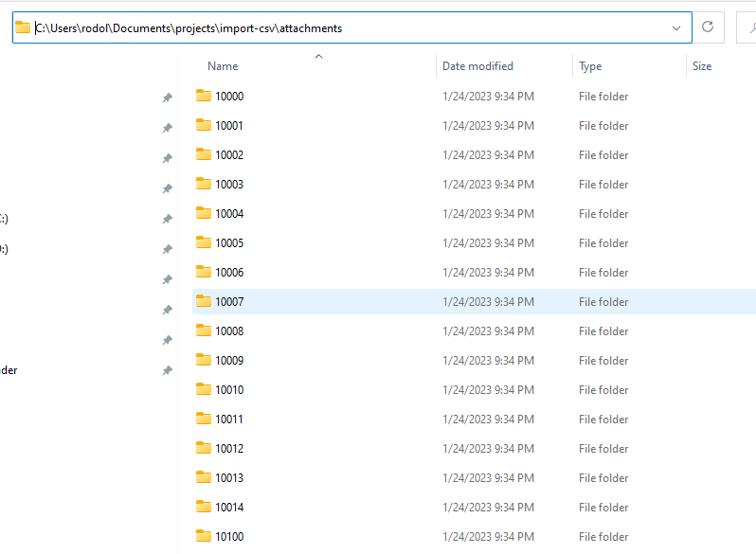
Task: Click the 10005 folder name
Action: 229,242
